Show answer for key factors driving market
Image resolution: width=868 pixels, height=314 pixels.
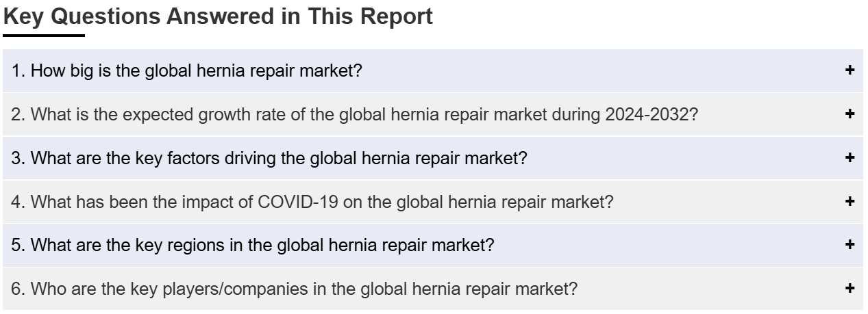point(434,158)
